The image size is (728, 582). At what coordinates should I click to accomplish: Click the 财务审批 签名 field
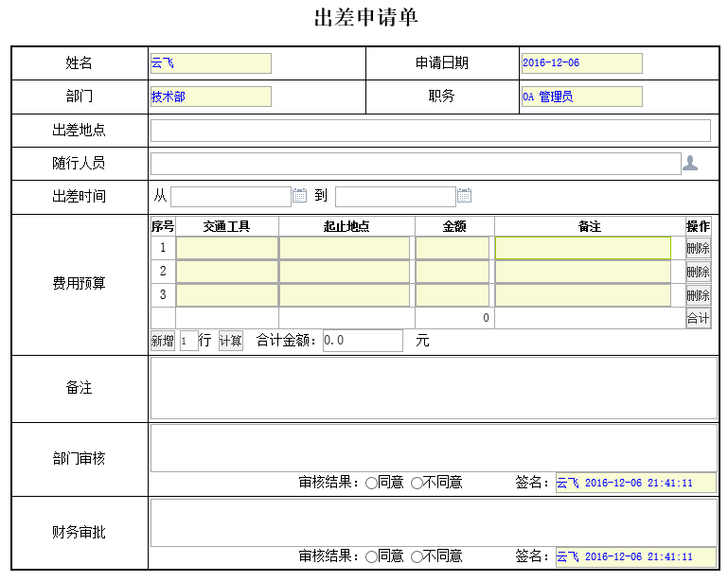635,556
